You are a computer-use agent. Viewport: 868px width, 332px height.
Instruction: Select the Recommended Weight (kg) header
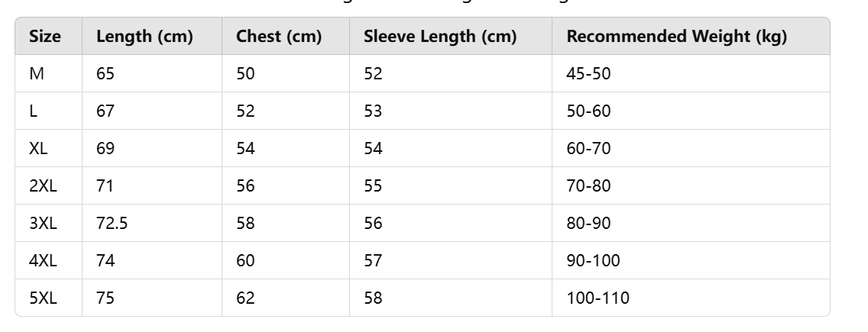tap(676, 37)
